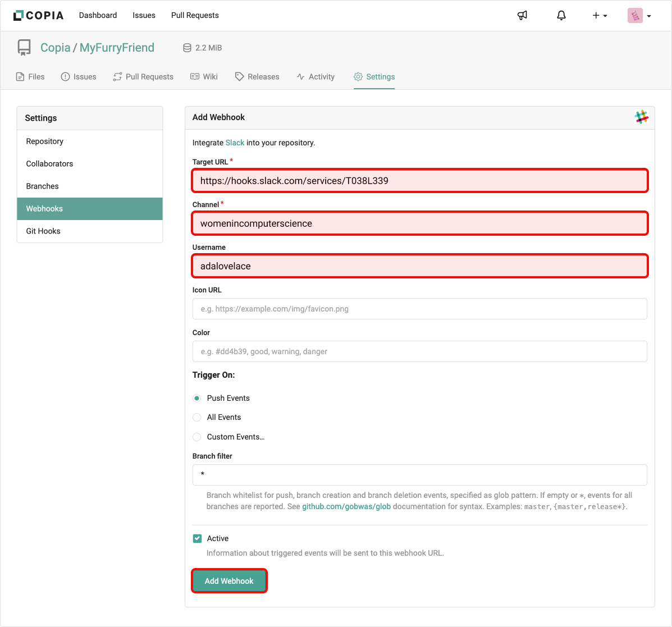Focus the Target URL field
Image resolution: width=672 pixels, height=627 pixels.
click(419, 181)
